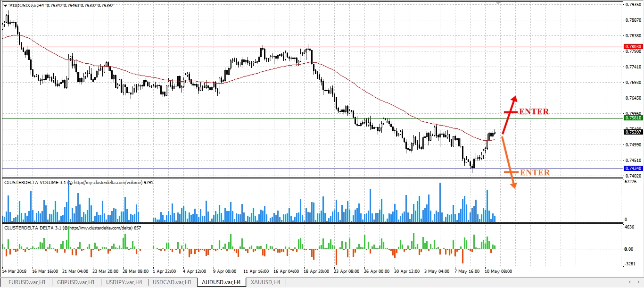644x288 pixels.
Task: Click the 23 Mar 20:00 time label
Action: 106,271
